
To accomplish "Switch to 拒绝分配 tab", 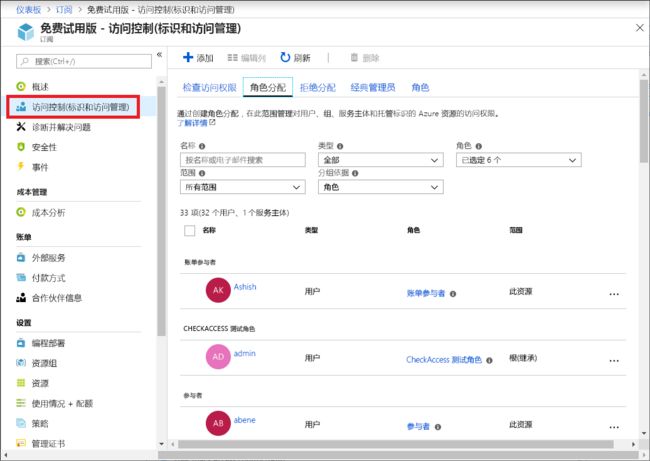I will (x=318, y=87).
